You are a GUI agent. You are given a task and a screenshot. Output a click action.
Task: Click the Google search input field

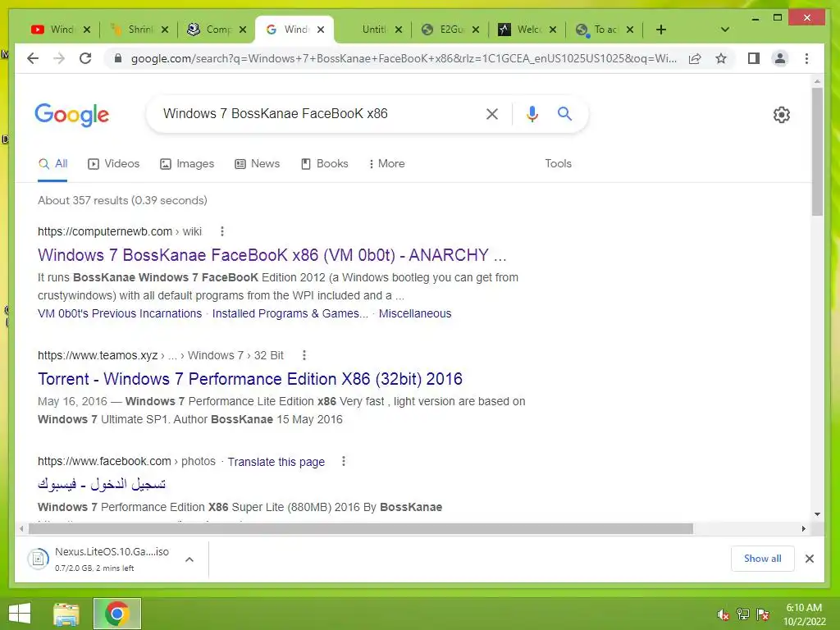[x=320, y=113]
